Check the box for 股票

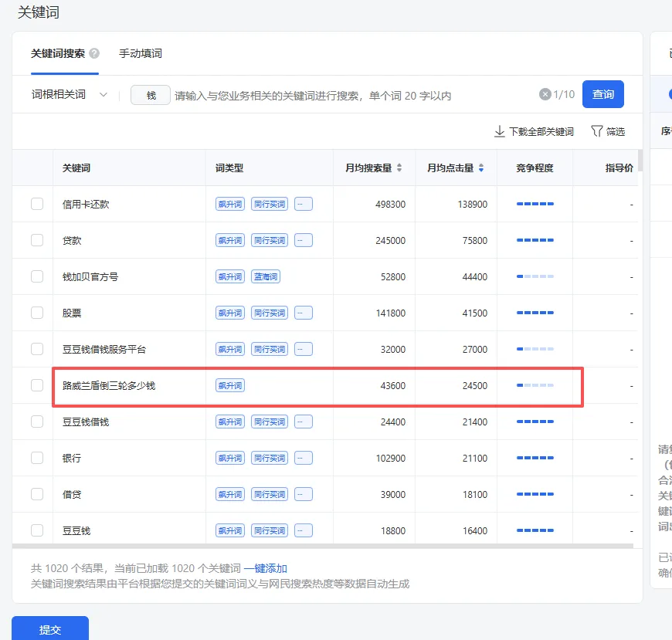coord(37,313)
